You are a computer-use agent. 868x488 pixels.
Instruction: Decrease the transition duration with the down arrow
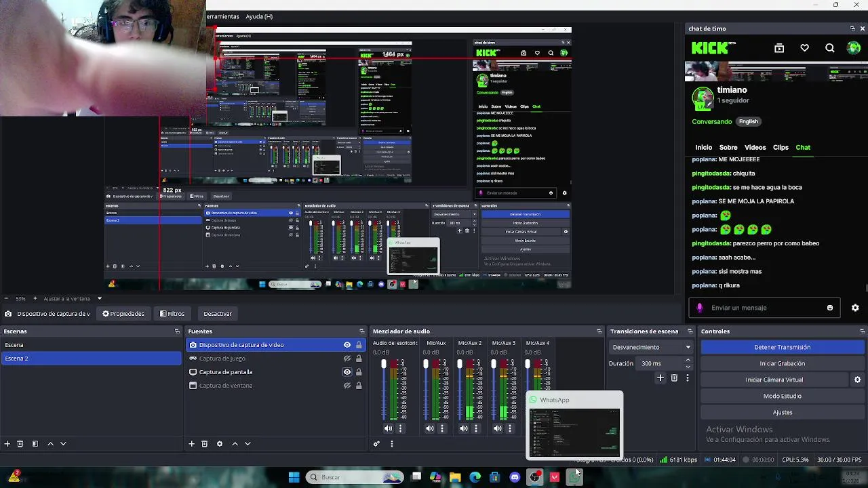click(688, 366)
